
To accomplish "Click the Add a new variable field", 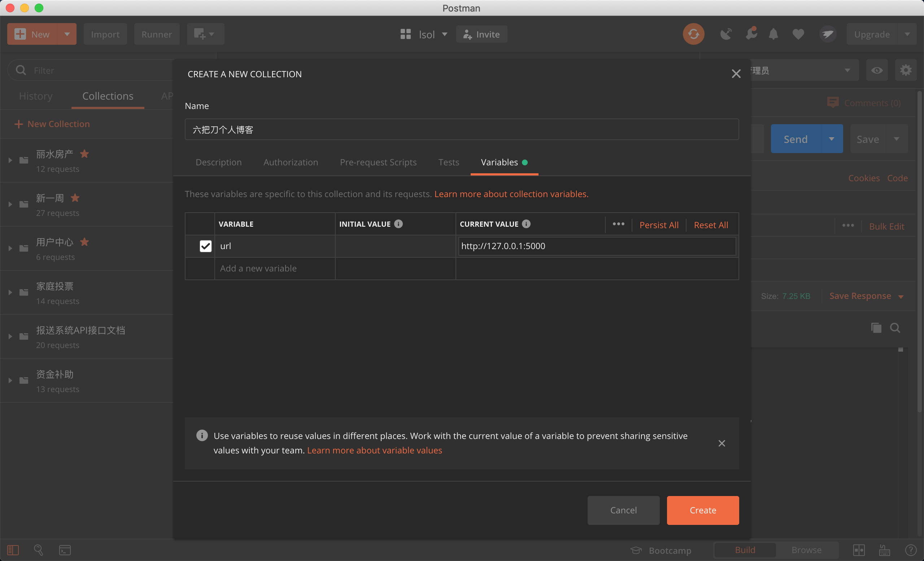I will coord(275,268).
